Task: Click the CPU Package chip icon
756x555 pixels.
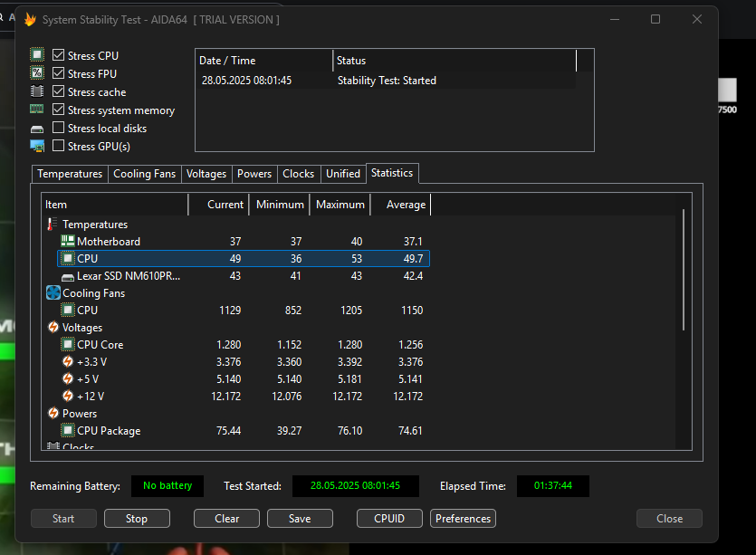Action: tap(68, 430)
